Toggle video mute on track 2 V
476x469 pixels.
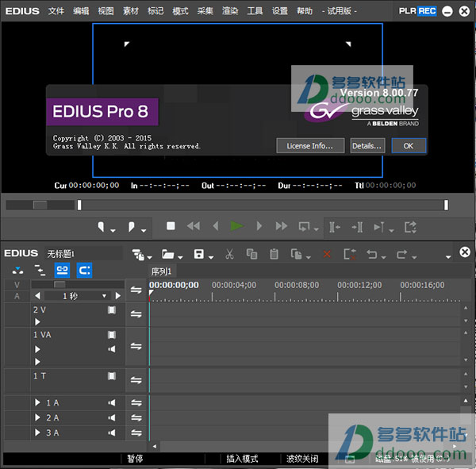(x=112, y=309)
